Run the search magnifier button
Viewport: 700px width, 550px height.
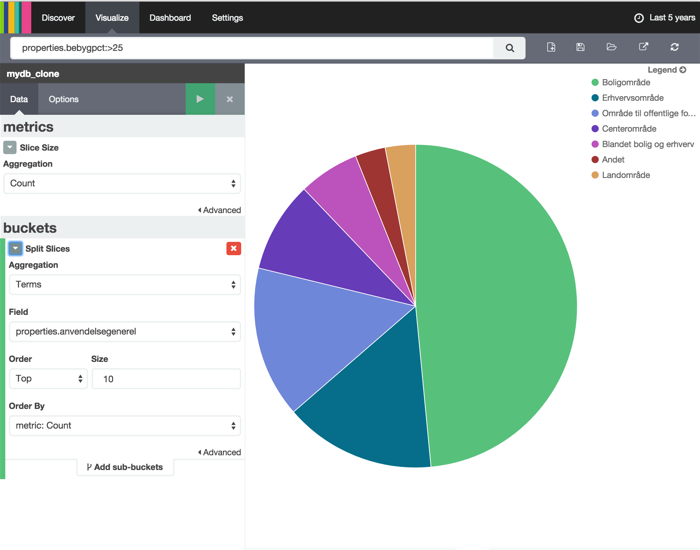pyautogui.click(x=509, y=48)
